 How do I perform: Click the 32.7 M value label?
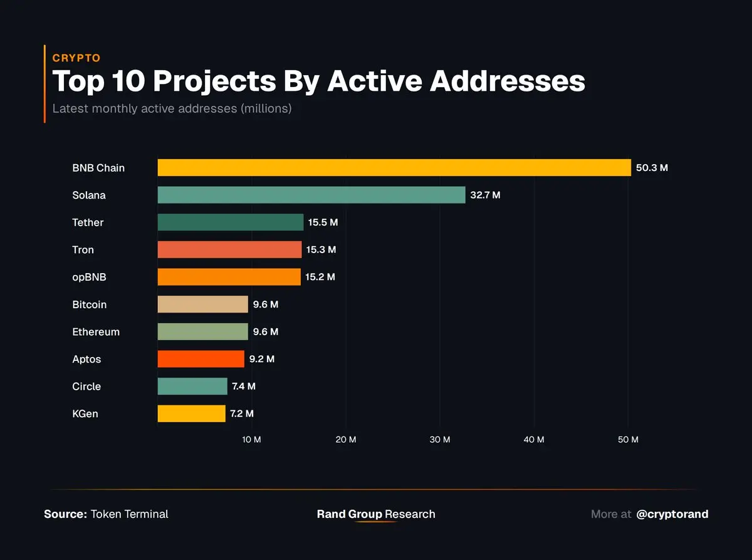coord(486,195)
